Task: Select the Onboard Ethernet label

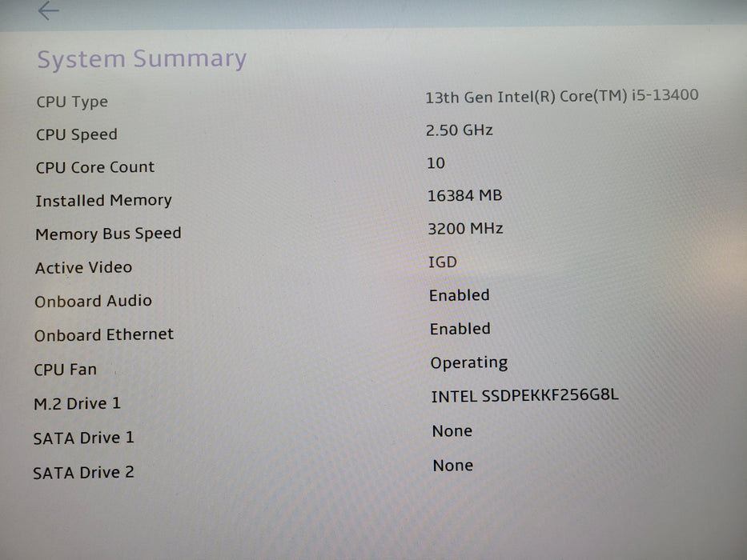Action: pos(104,334)
